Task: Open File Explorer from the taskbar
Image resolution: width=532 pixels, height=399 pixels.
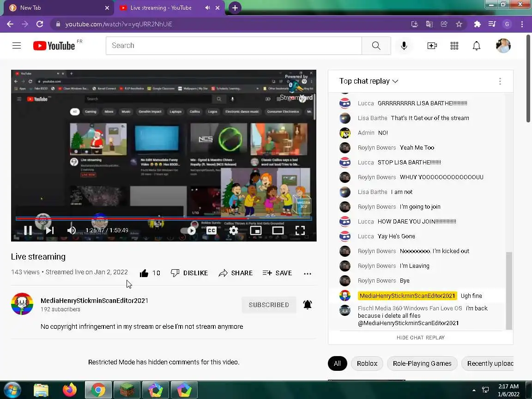Action: point(41,390)
